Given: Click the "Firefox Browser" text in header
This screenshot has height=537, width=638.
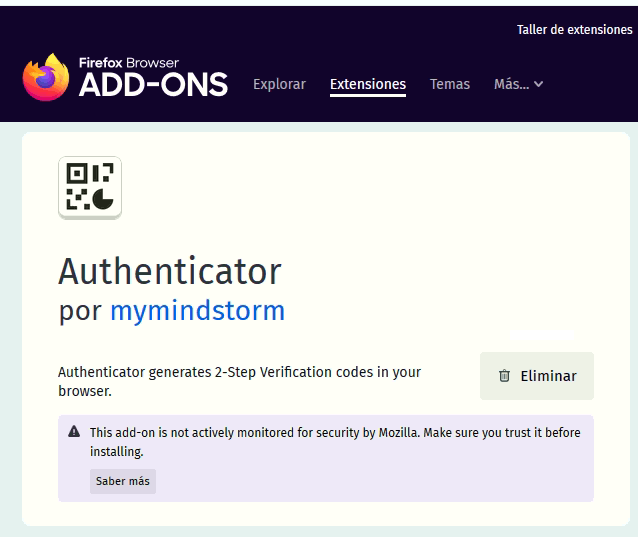Looking at the screenshot, I should 129,62.
